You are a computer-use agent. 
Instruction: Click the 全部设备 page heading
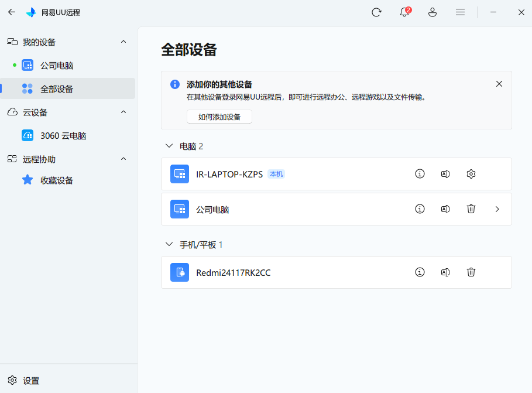188,50
